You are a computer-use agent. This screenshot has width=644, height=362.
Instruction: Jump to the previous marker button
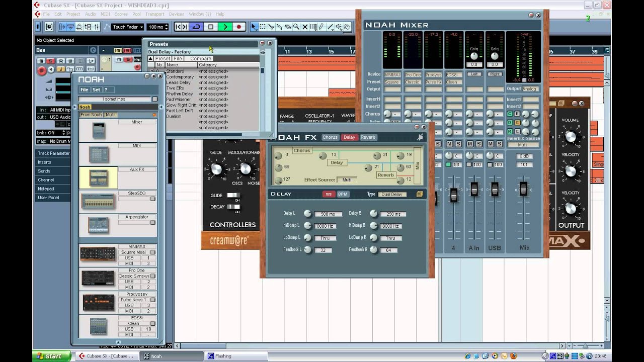point(178,27)
